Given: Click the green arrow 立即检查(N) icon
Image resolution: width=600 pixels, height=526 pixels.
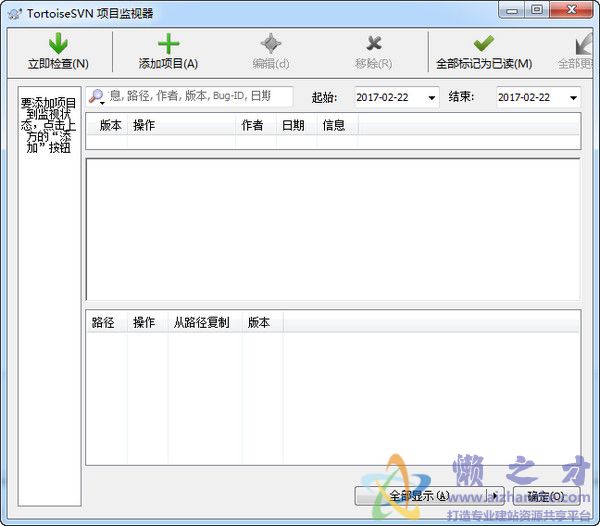Looking at the screenshot, I should [x=58, y=43].
